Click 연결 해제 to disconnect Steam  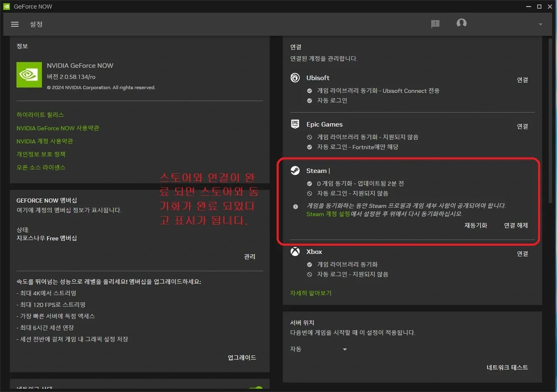coord(516,225)
